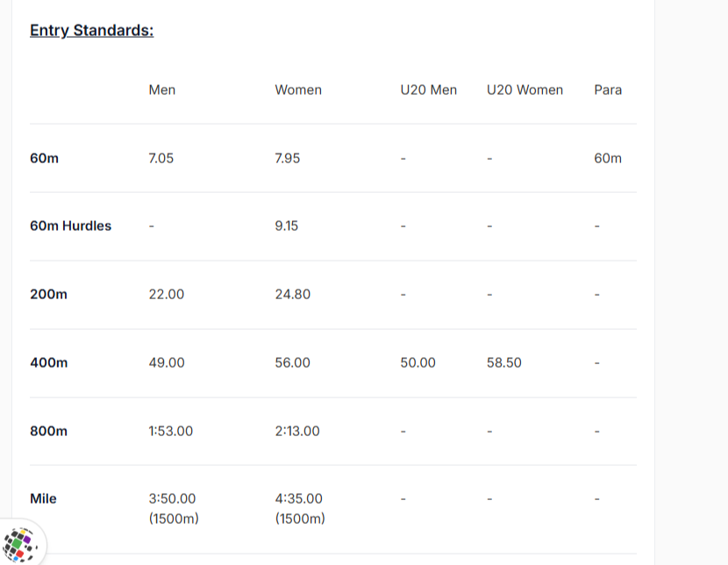This screenshot has width=728, height=565.
Task: Click the Women's 800m time 2:13.00
Action: [x=297, y=431]
